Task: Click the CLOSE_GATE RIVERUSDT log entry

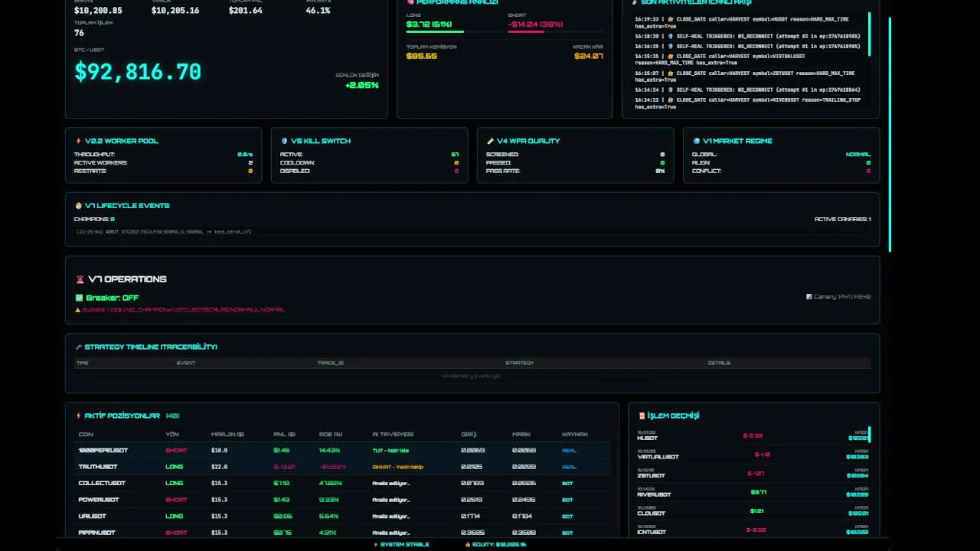Action: (750, 103)
